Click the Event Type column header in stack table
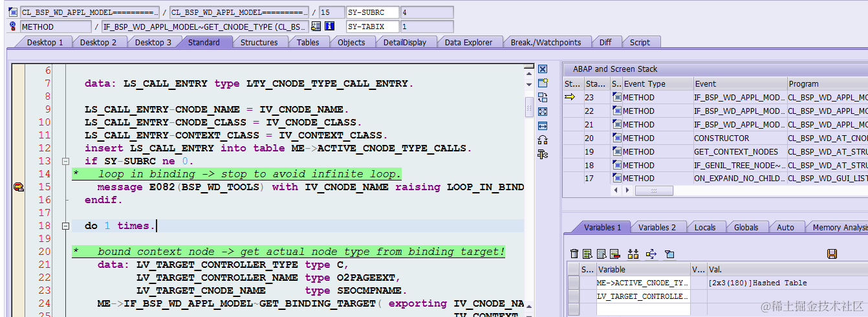 pos(658,83)
